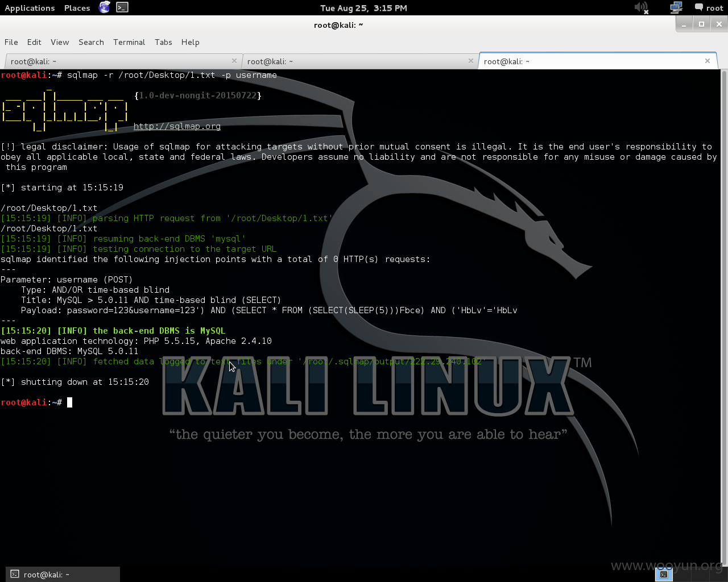Click "resuming back-end DBMS 'mysql'" line

point(123,239)
